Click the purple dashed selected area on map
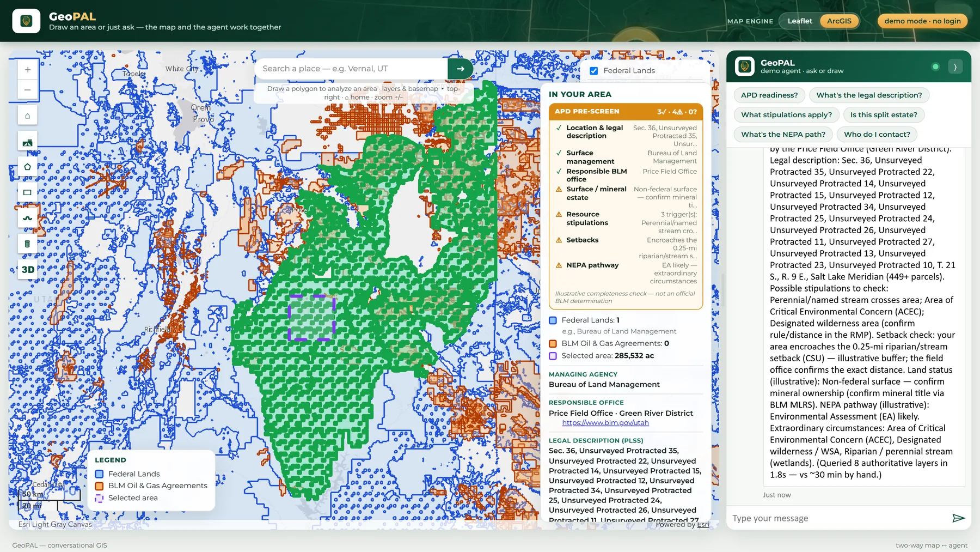Screen dimensions: 980x552 [311, 318]
